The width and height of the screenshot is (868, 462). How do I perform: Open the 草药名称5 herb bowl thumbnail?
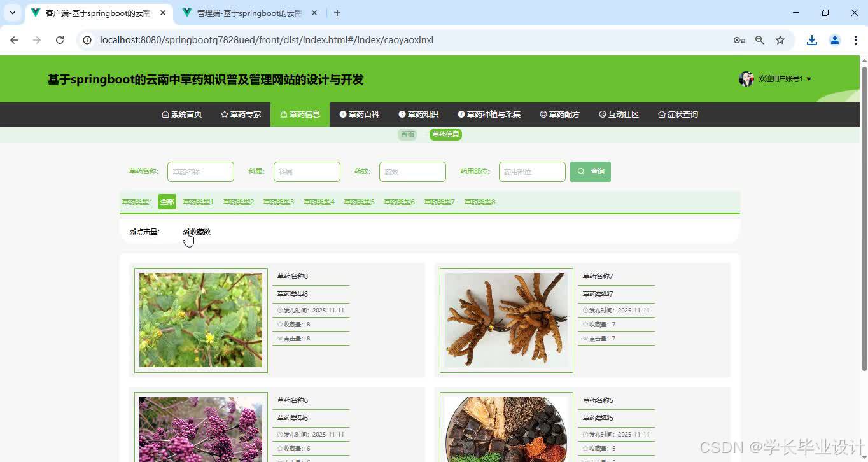tap(507, 427)
